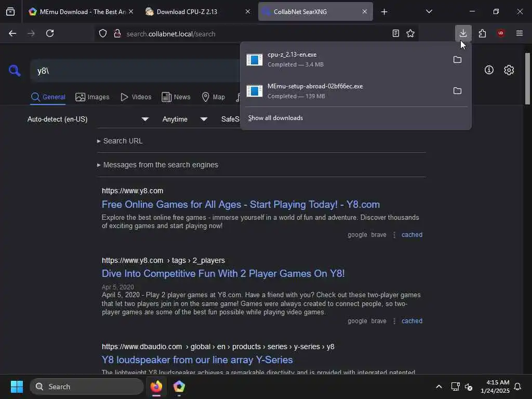Open Firefox application hamburger menu

pos(520,33)
